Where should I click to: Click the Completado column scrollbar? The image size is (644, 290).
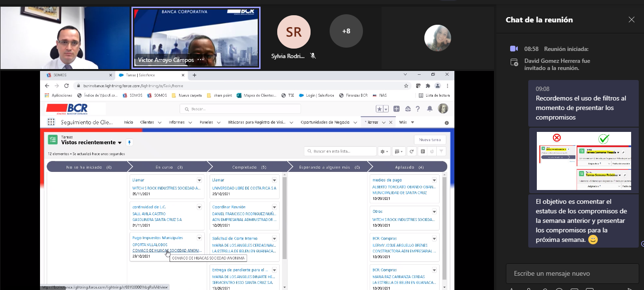[285, 218]
